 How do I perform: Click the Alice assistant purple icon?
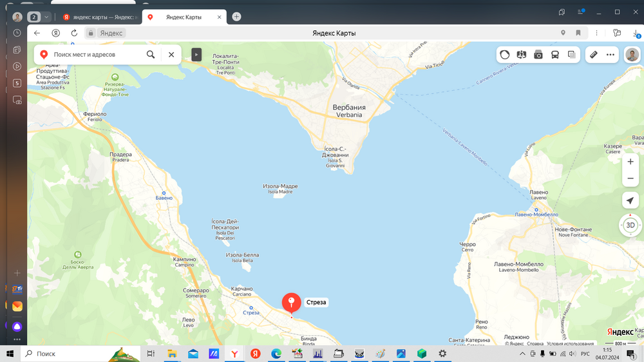click(17, 327)
